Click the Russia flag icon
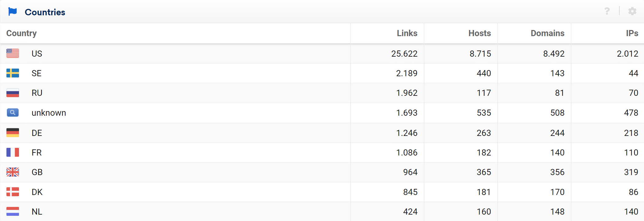Screen dimensions: 644x221 [x=13, y=93]
